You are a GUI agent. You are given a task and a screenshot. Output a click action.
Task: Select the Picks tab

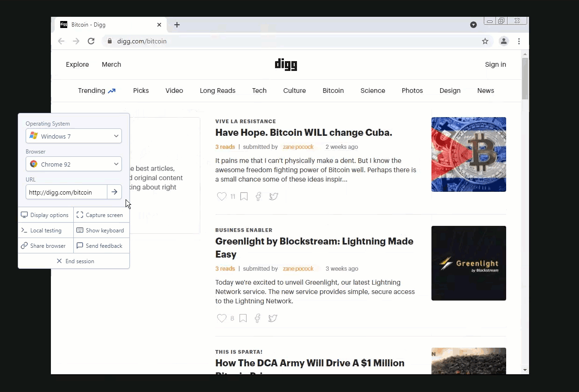(x=141, y=91)
